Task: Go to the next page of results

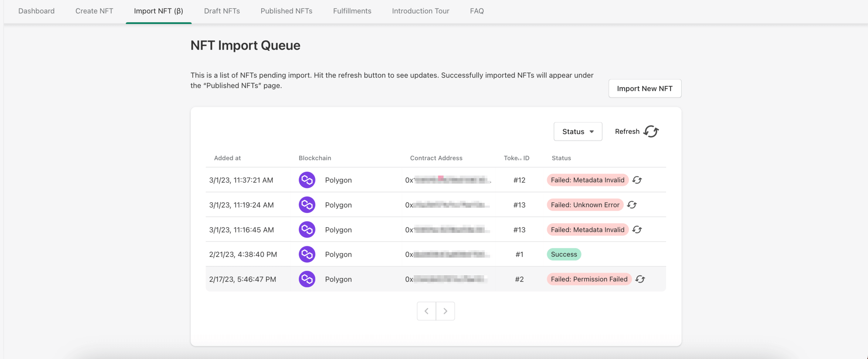Action: point(445,311)
